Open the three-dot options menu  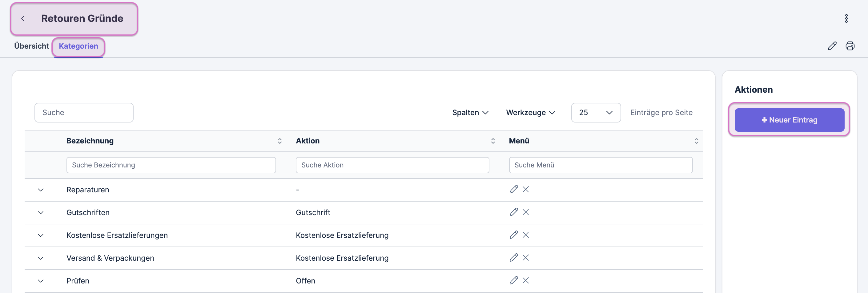[x=846, y=18]
